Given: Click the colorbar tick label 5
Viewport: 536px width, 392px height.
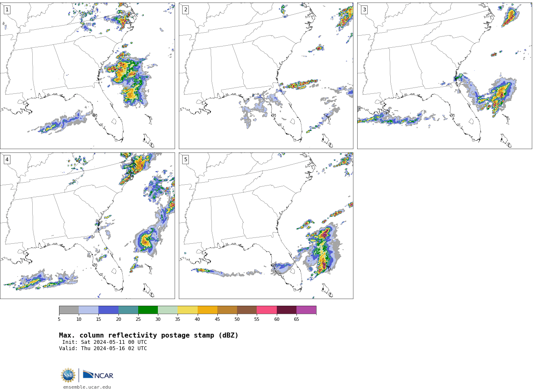Looking at the screenshot, I should click(59, 320).
